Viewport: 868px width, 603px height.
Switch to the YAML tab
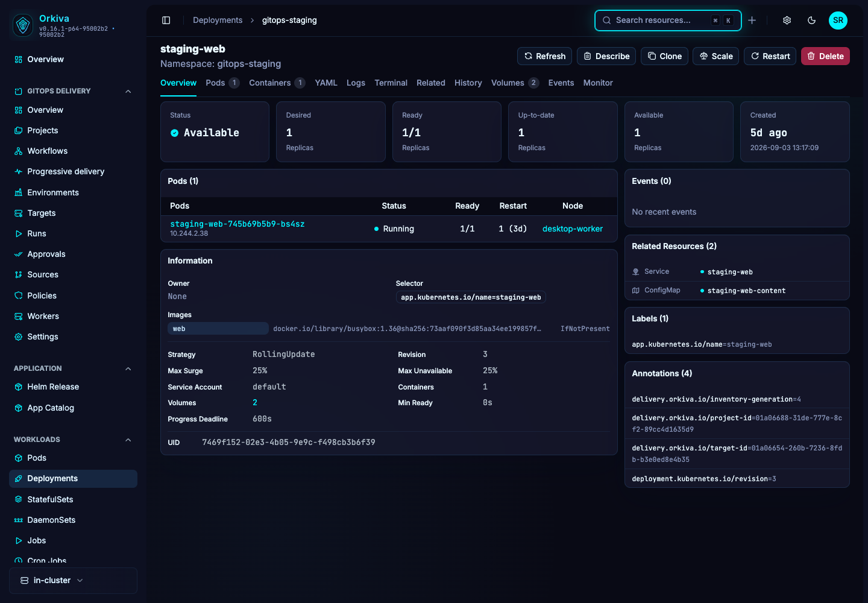tap(326, 83)
